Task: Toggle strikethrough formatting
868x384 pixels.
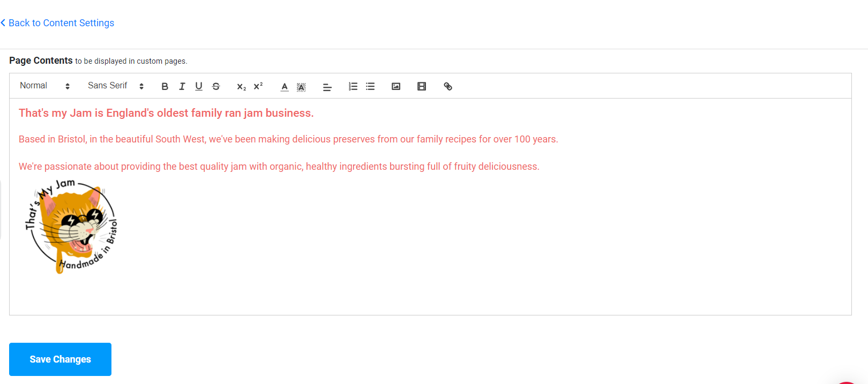Action: [x=216, y=86]
